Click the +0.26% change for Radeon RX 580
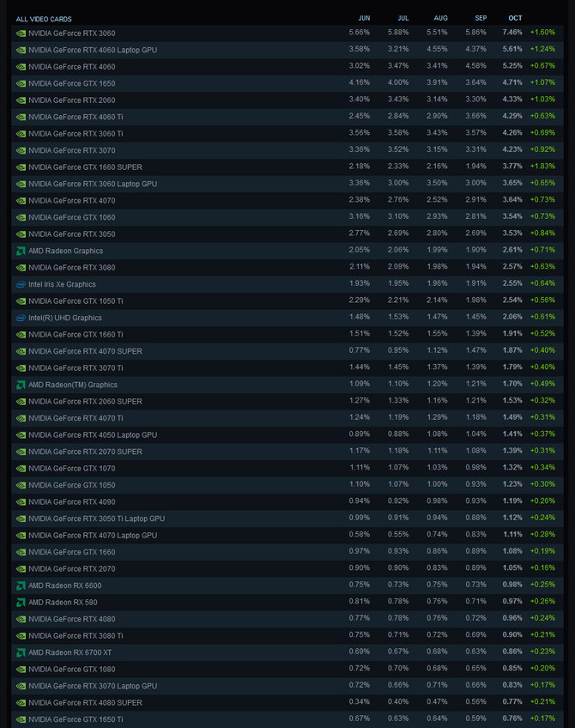 coord(542,601)
